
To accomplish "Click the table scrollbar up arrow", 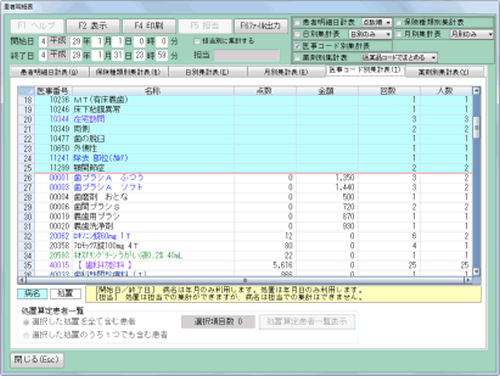I will click(x=476, y=90).
